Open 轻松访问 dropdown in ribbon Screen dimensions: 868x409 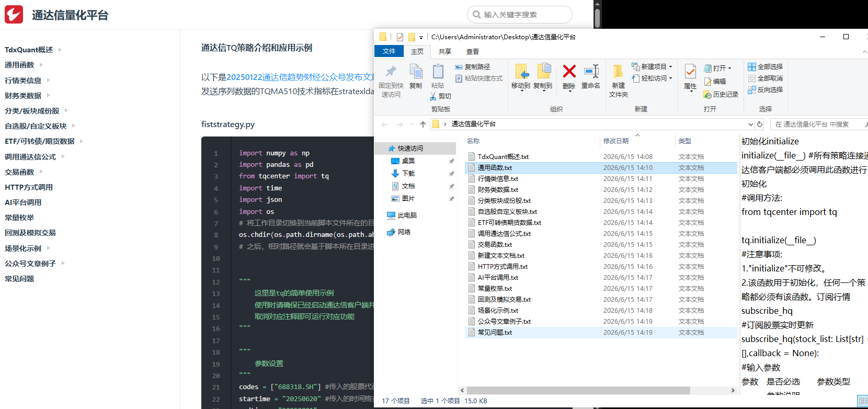click(x=652, y=78)
